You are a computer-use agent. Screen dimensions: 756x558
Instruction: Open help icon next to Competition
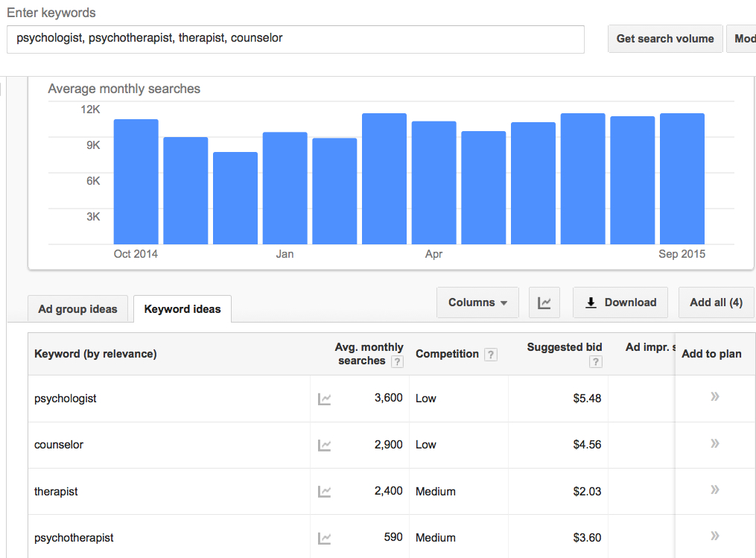(490, 355)
